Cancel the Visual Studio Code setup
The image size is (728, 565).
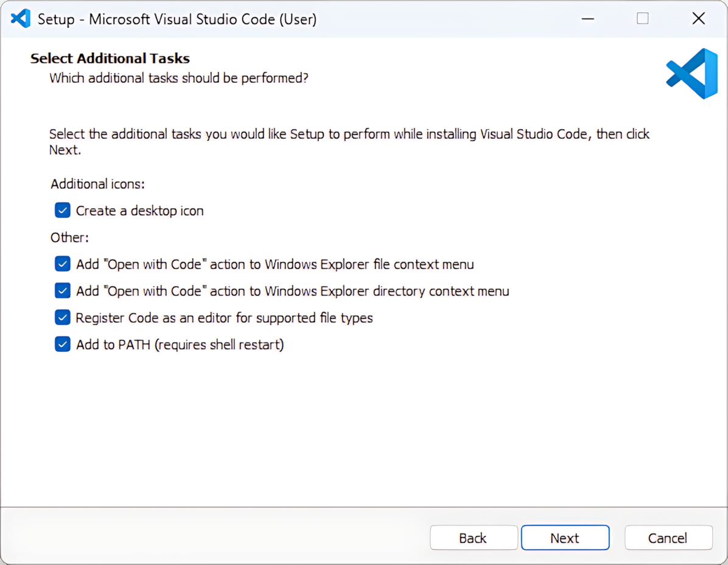[668, 538]
